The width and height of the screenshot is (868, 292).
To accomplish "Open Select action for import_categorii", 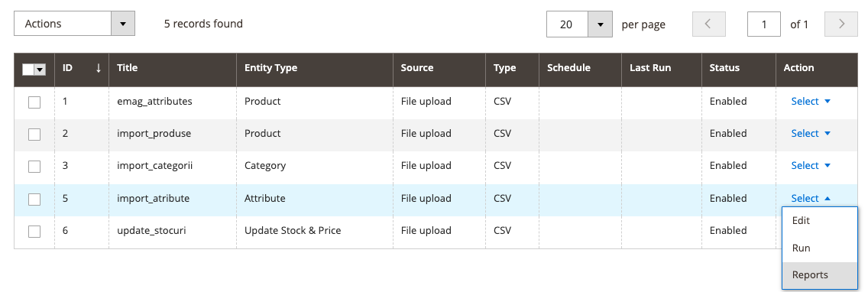I will click(811, 166).
